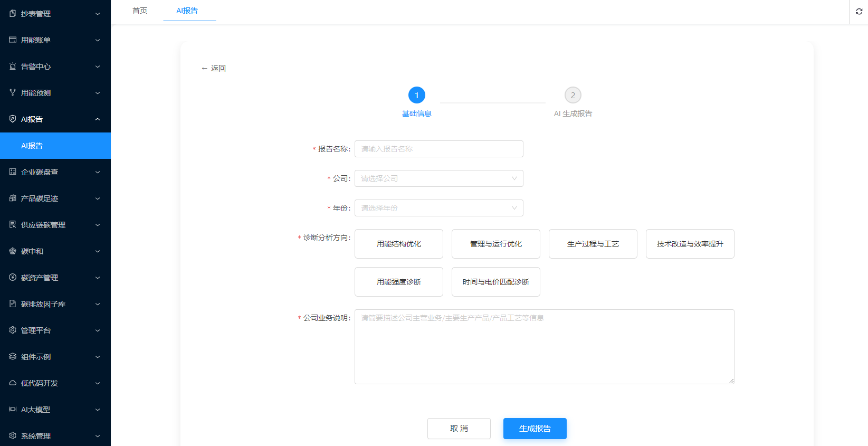This screenshot has height=446, width=868.
Task: Click the 生成报告 button
Action: (x=535, y=429)
